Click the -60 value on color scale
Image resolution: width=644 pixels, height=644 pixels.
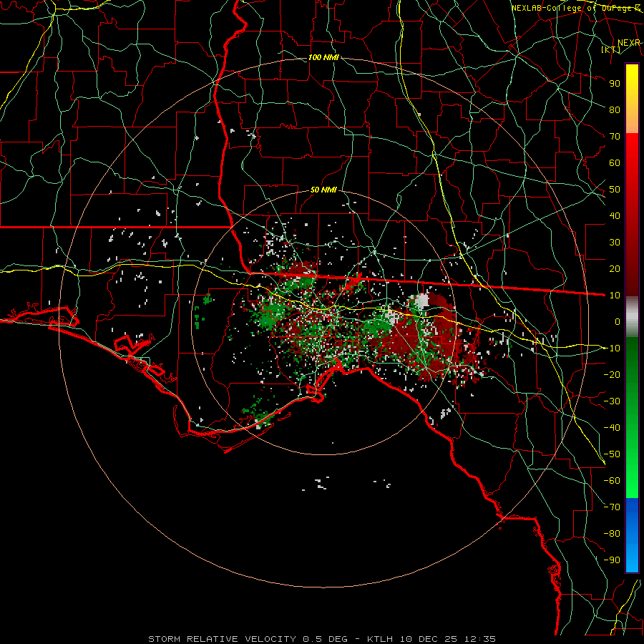point(612,481)
